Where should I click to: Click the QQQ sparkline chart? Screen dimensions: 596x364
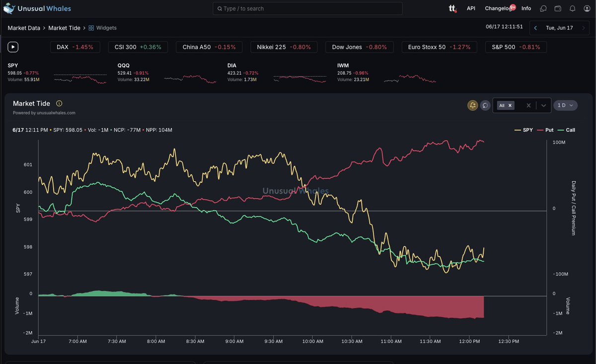click(190, 78)
